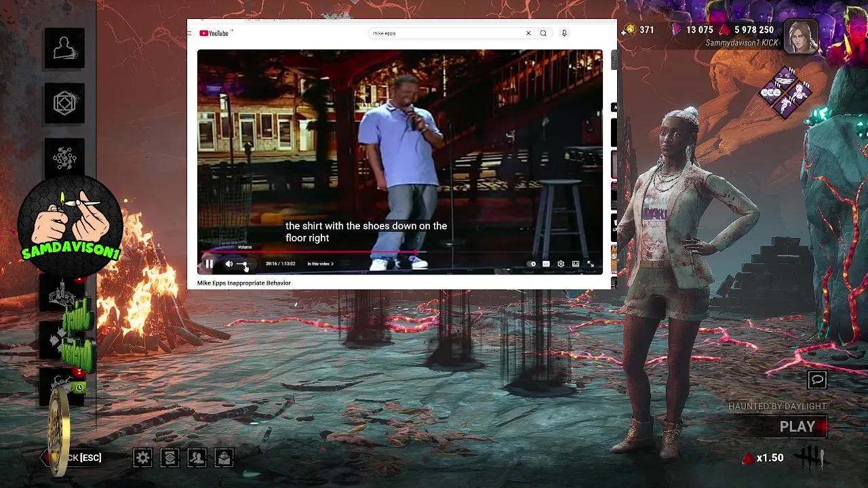The height and width of the screenshot is (488, 868).
Task: Click the 371 auric cells balance
Action: click(x=639, y=30)
